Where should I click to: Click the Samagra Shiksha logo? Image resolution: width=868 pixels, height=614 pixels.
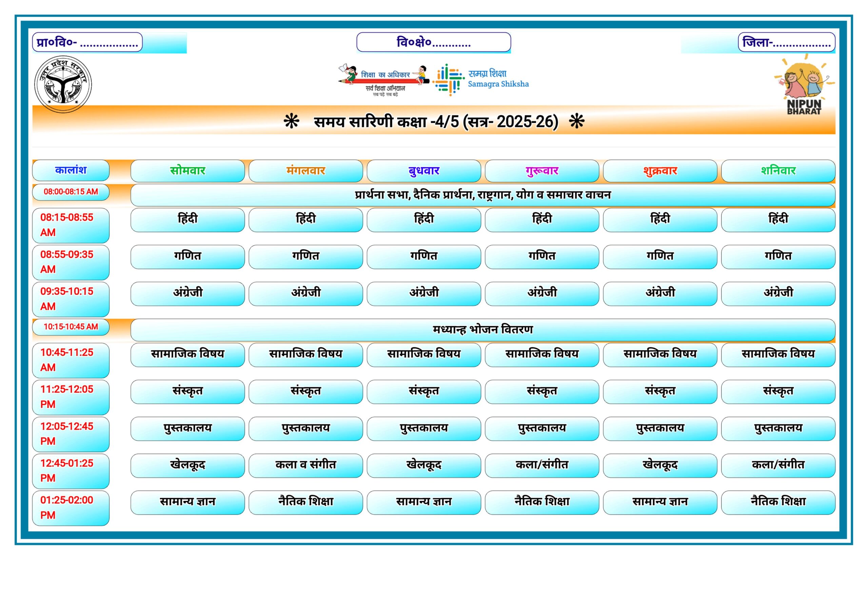(x=481, y=79)
